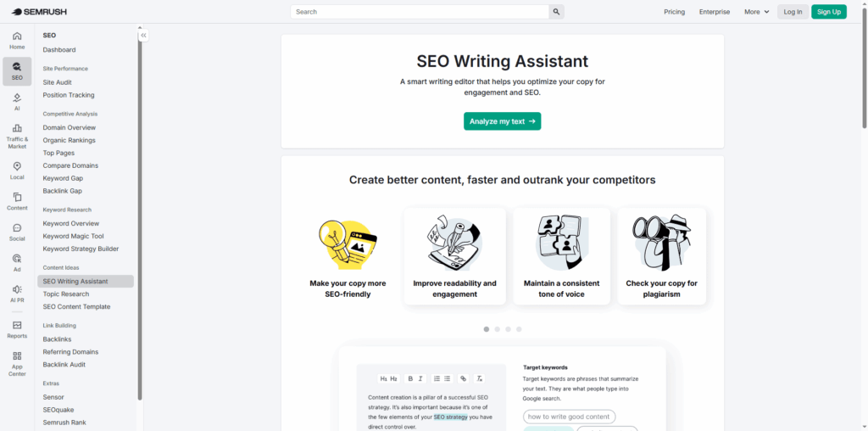
Task: Open the AI PR megaphone icon
Action: (17, 290)
